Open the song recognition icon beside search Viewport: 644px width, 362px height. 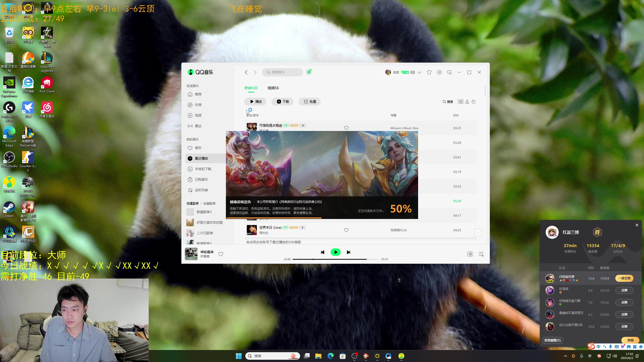point(309,72)
